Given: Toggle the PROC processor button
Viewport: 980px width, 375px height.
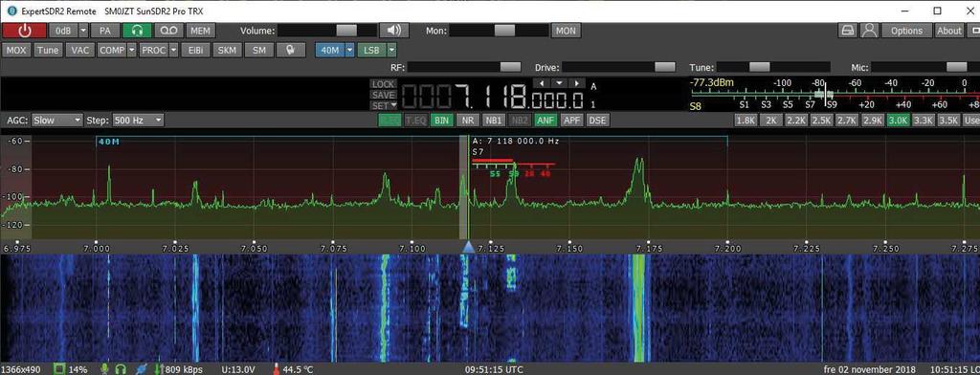Looking at the screenshot, I should [x=153, y=50].
